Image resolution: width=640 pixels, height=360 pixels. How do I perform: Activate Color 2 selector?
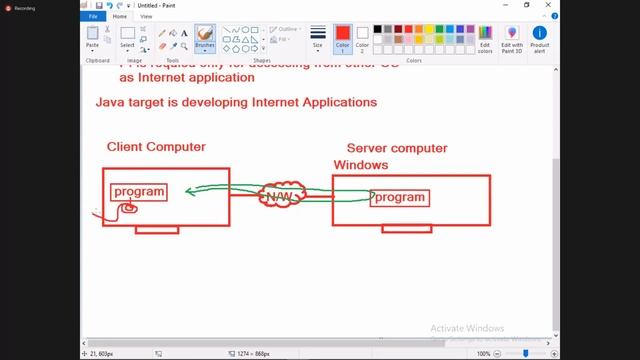click(362, 39)
